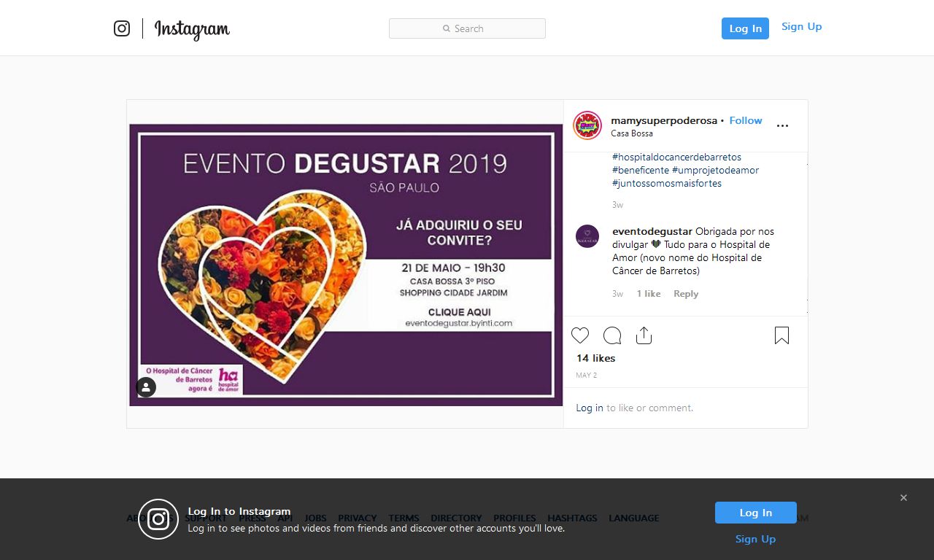Click the Search input field

pos(467,28)
